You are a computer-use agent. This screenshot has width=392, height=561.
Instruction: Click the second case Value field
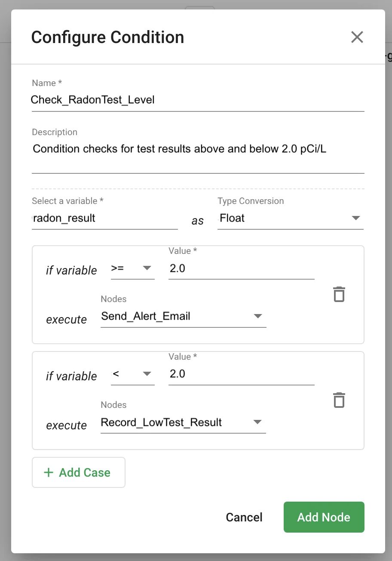(241, 374)
